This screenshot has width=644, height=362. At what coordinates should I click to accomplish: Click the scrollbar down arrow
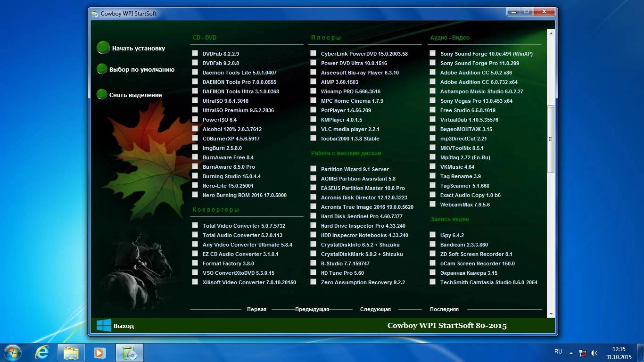pos(551,313)
